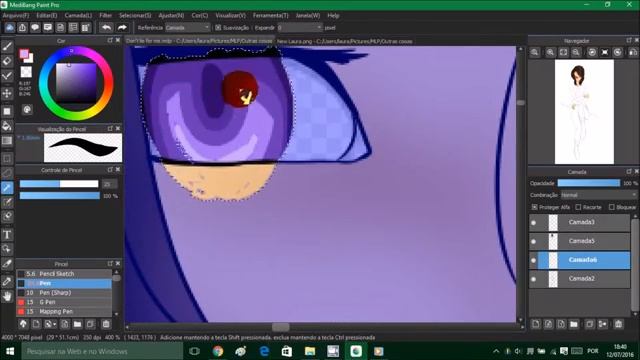
Task: Open the Expandir value dropdown
Action: 300,27
